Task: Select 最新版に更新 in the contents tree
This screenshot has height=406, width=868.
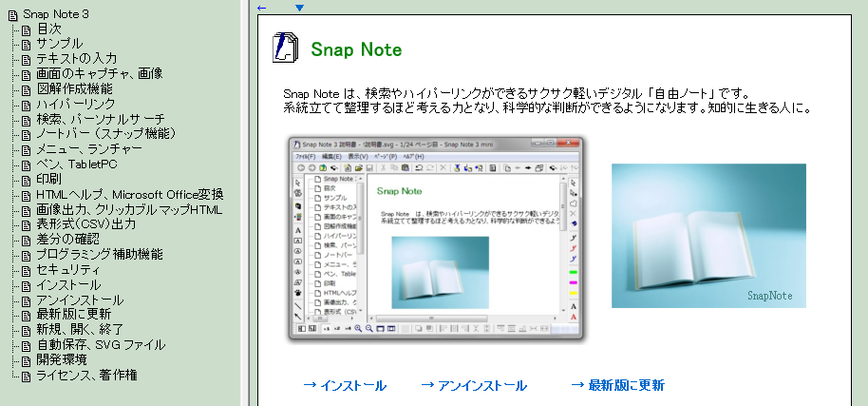Action: [x=74, y=315]
